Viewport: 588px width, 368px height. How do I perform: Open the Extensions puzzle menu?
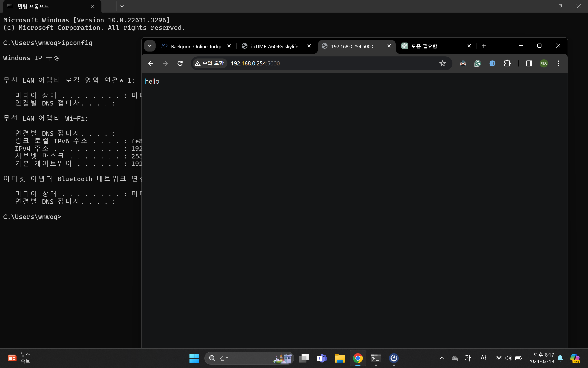point(507,64)
